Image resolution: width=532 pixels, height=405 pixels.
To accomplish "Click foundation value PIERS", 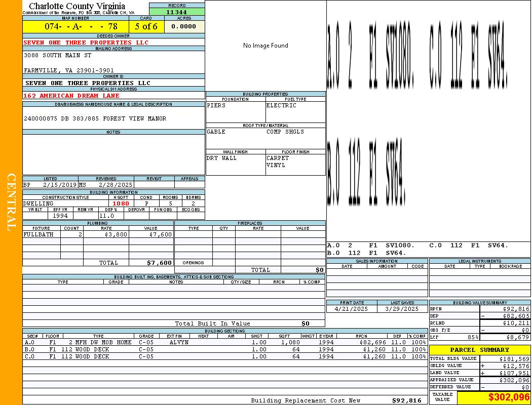I will (x=216, y=105).
